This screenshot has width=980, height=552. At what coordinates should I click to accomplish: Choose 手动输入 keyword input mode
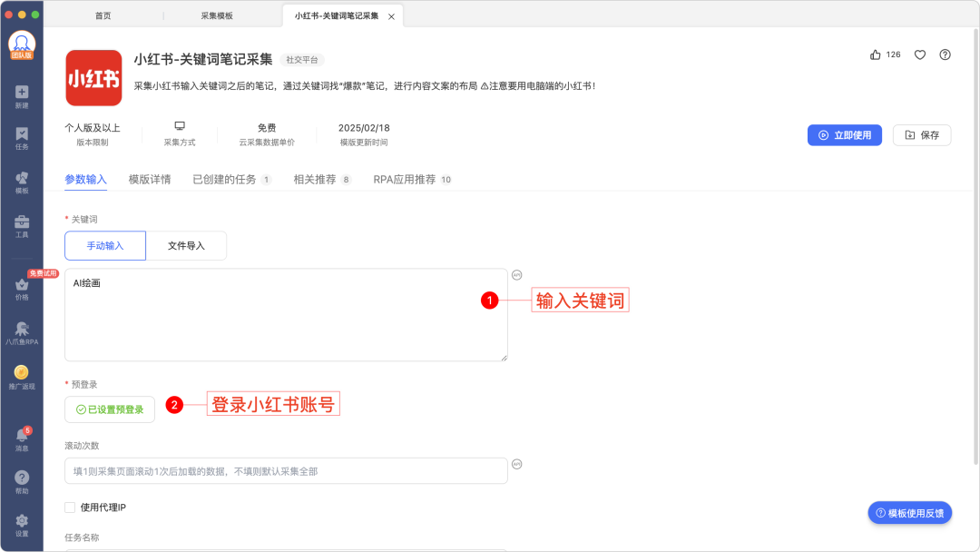[105, 246]
